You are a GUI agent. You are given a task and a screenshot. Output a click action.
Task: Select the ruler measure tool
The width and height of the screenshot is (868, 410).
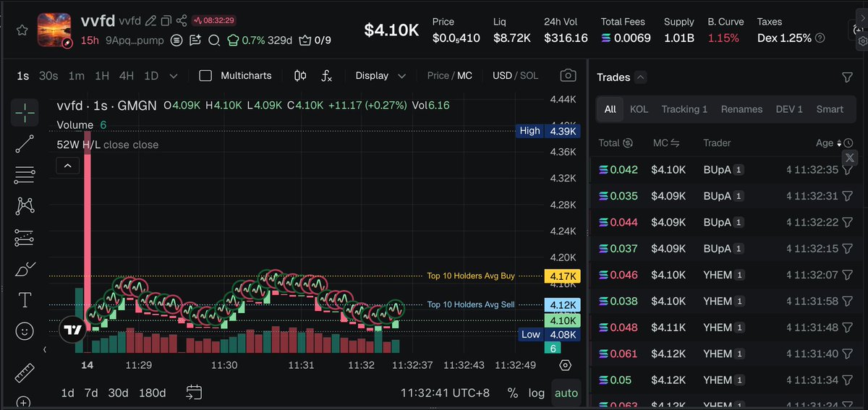[x=25, y=372]
